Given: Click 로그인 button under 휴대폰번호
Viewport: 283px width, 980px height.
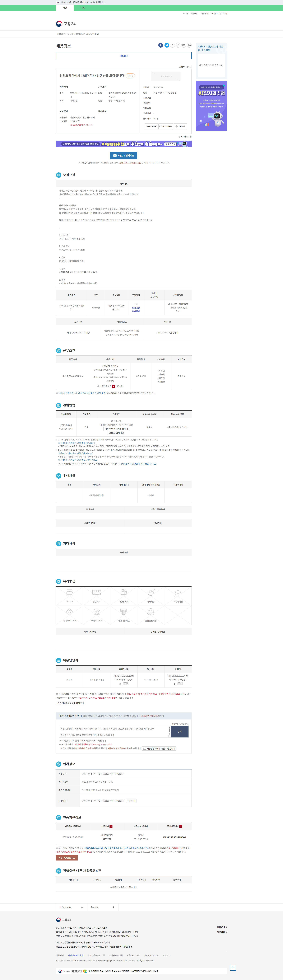Looking at the screenshot, I should pos(126,683).
